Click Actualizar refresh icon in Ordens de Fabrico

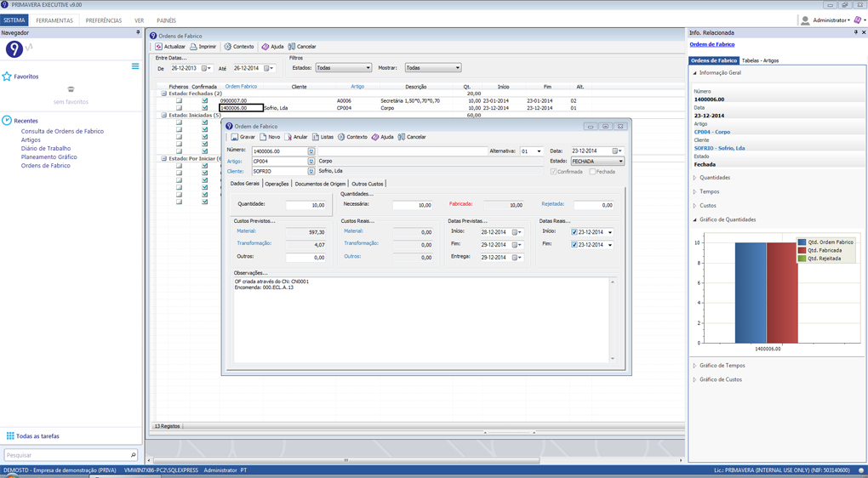click(x=158, y=47)
